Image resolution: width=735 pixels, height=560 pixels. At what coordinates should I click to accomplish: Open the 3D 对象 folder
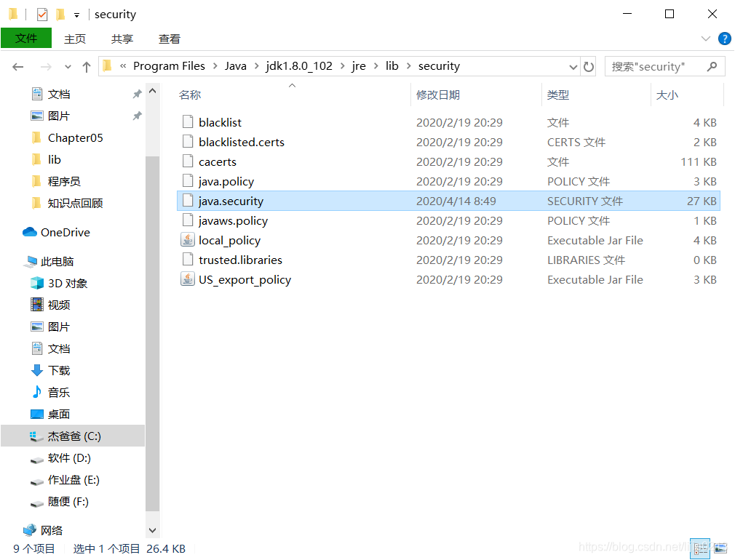(68, 284)
